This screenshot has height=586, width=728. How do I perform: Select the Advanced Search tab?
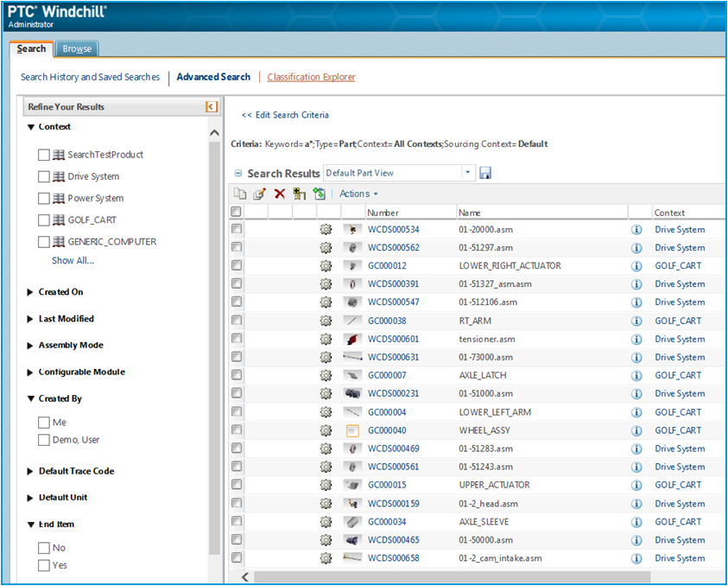213,77
